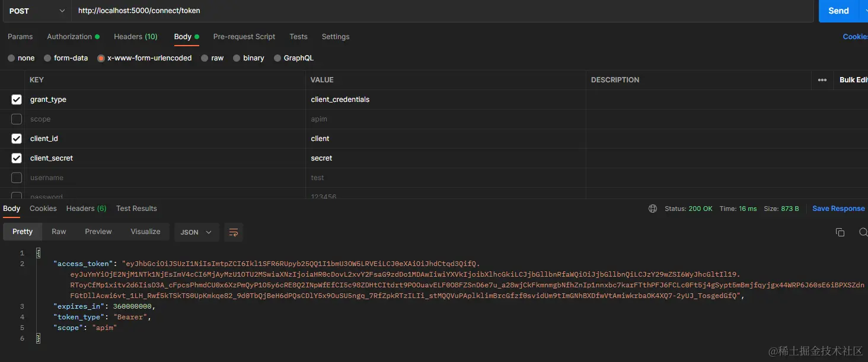Enable the password row checkbox
Viewport: 868px width, 362px height.
pyautogui.click(x=17, y=196)
